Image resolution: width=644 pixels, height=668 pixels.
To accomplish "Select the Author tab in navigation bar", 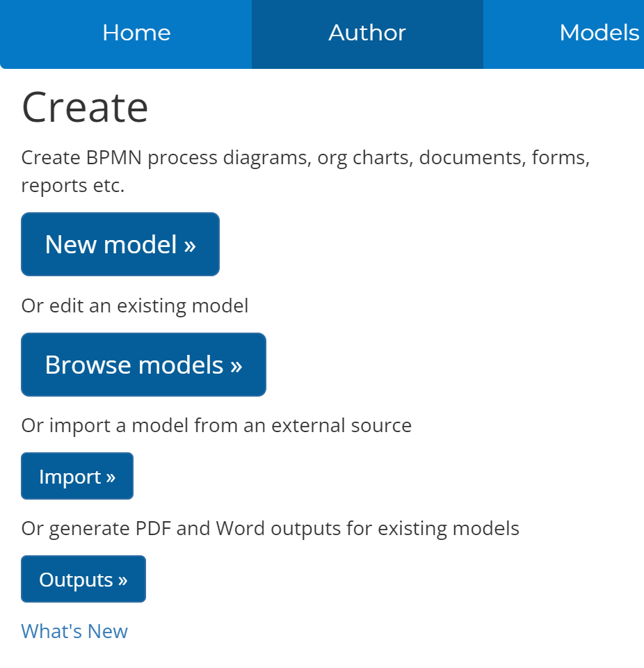I will pyautogui.click(x=367, y=33).
